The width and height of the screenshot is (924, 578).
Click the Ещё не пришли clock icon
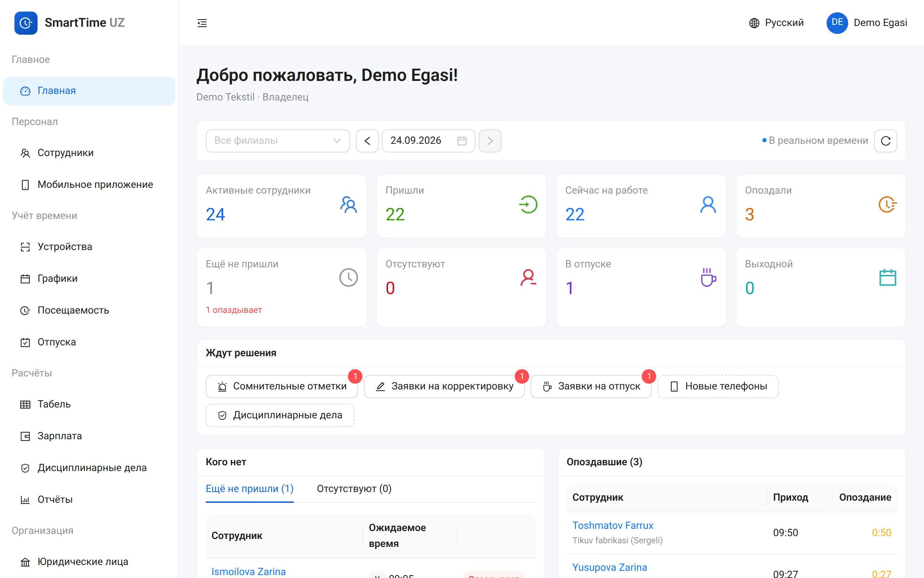click(x=348, y=277)
